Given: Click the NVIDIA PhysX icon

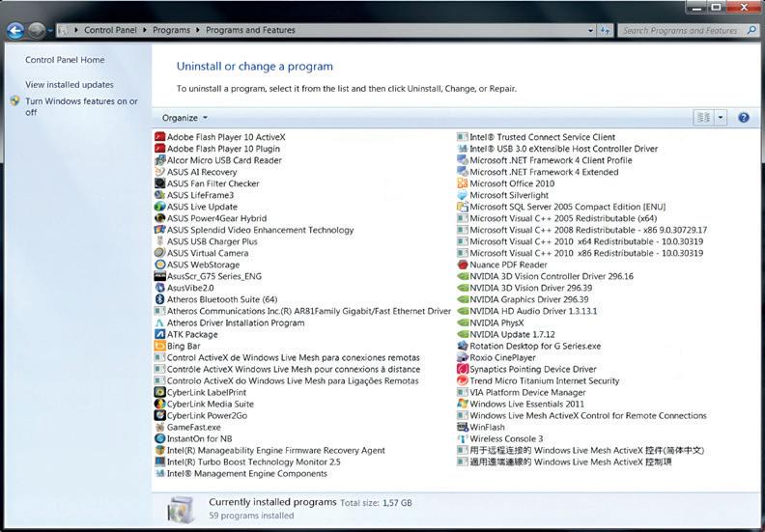Looking at the screenshot, I should (x=462, y=322).
